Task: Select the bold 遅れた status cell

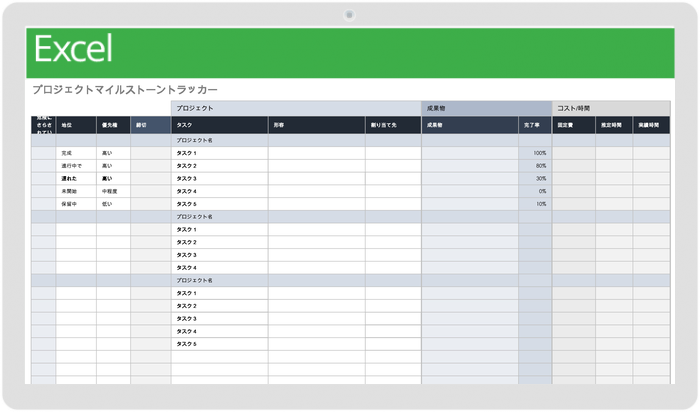Action: 76,179
